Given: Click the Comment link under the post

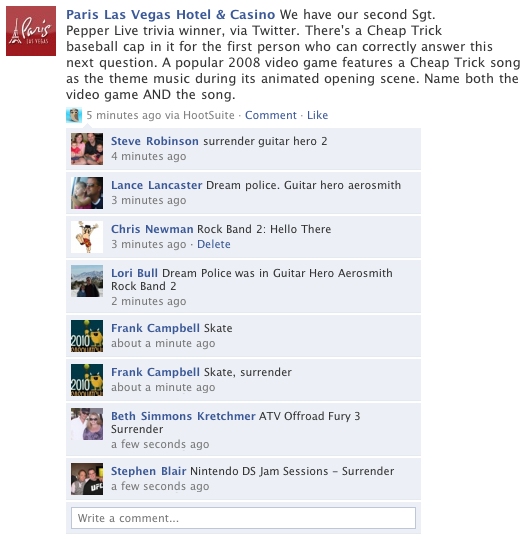Looking at the screenshot, I should [x=271, y=115].
